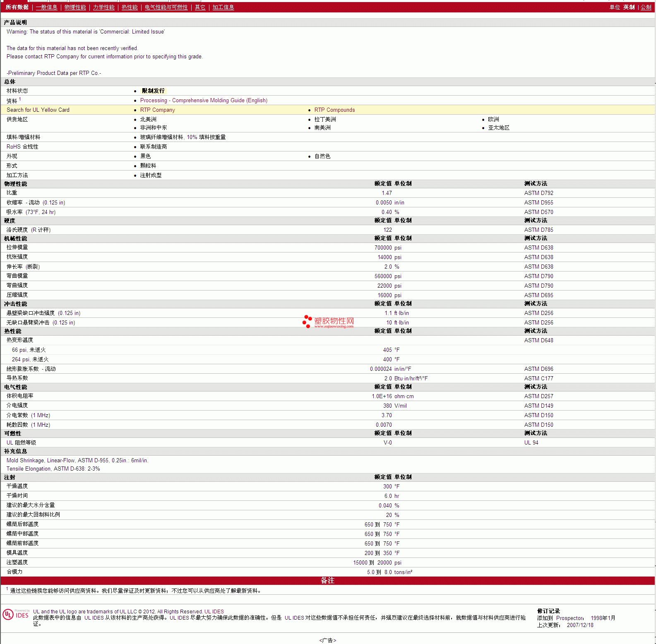Select ASTM C177 test method text
Screen dimensions: 656x644
click(x=538, y=378)
